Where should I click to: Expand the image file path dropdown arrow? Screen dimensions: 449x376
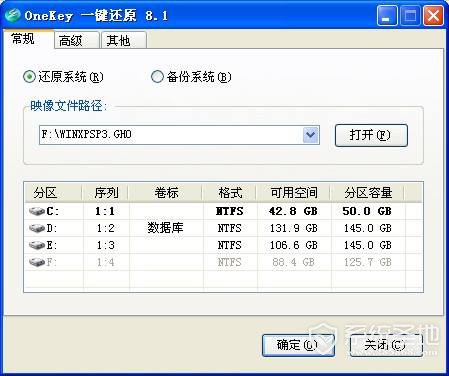click(x=311, y=135)
